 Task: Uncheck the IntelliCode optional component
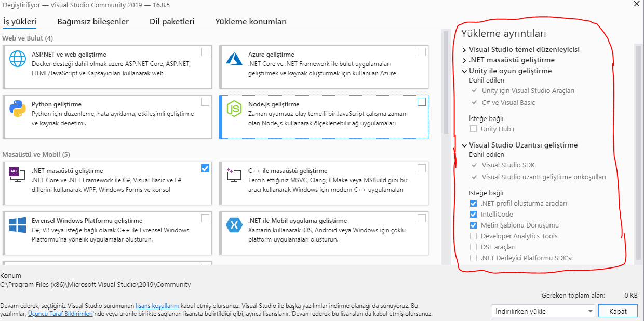473,215
